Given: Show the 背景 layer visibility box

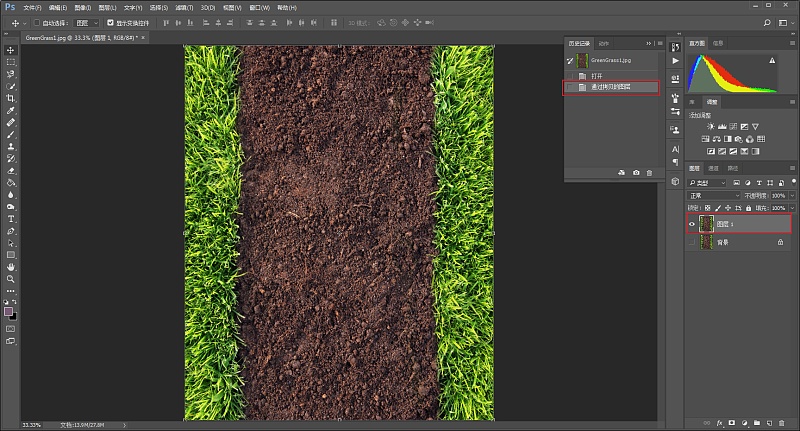Looking at the screenshot, I should 692,242.
